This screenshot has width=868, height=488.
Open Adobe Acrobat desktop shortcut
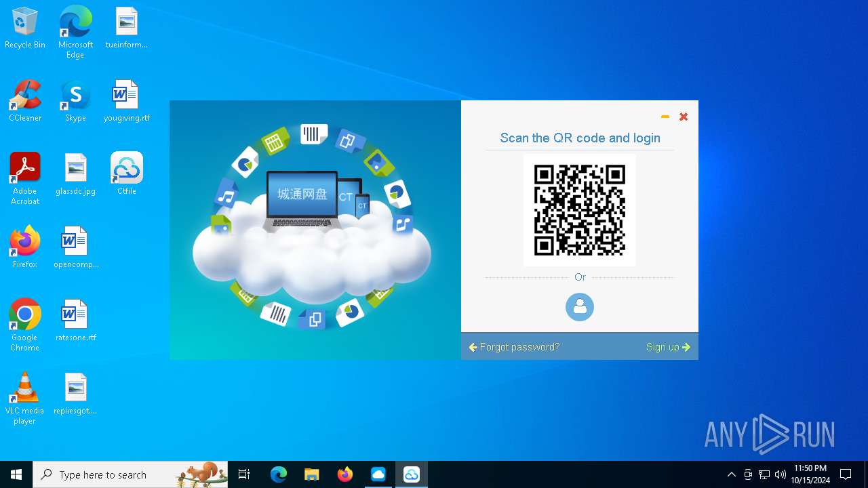click(25, 179)
